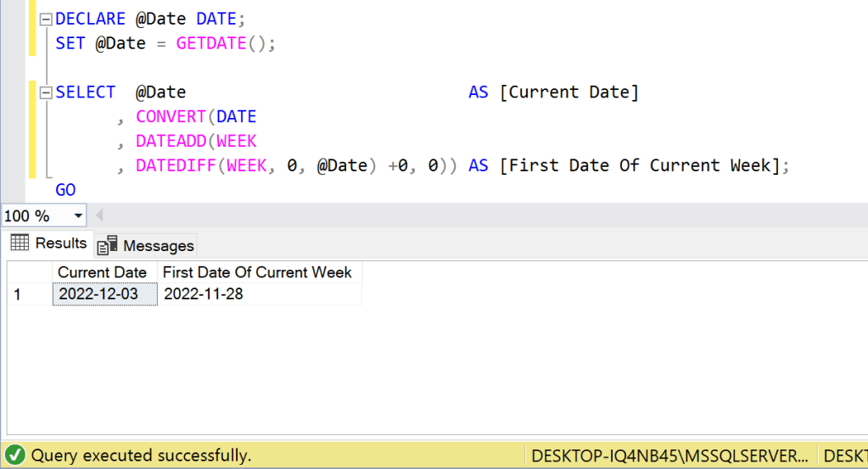
Task: Place cursor on the CONVERT keyword
Action: click(171, 117)
